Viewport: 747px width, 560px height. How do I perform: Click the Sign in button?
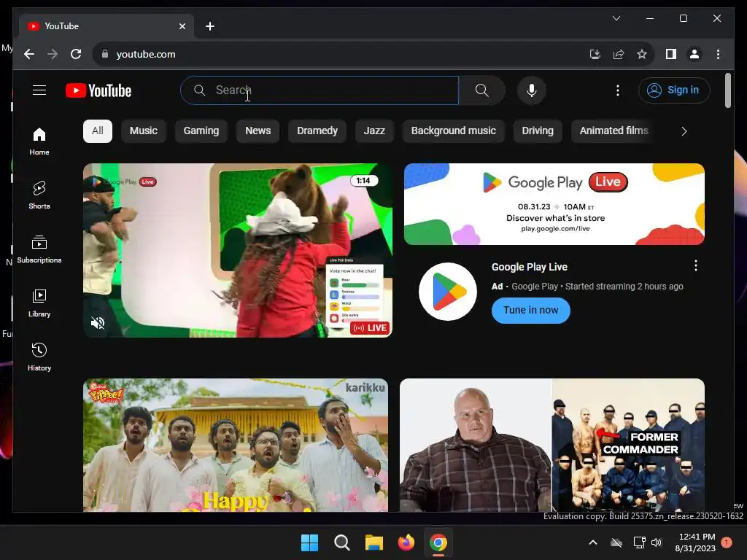[x=674, y=90]
